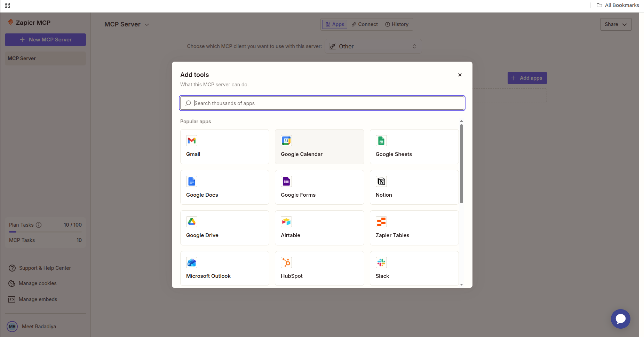Image resolution: width=644 pixels, height=337 pixels.
Task: Click the Add apps button
Action: tap(527, 78)
